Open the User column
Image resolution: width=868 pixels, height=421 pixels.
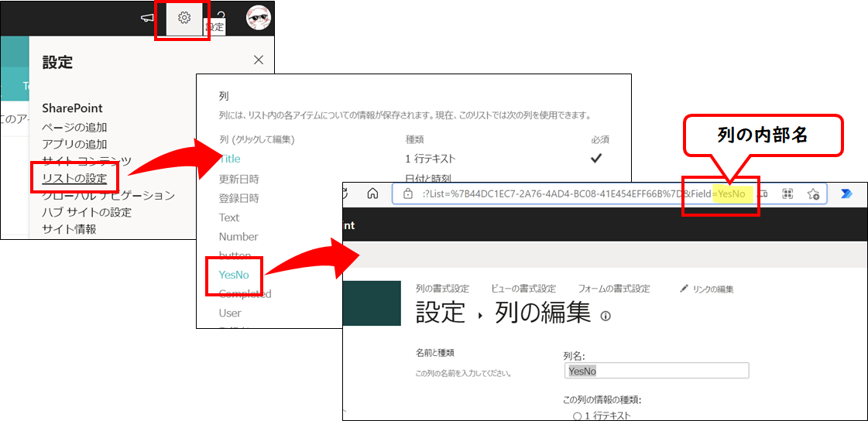click(230, 313)
